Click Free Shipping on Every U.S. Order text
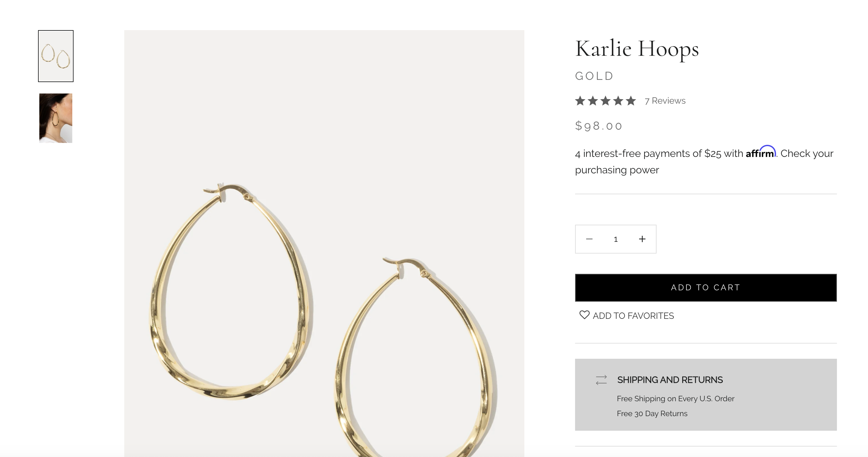Image resolution: width=868 pixels, height=457 pixels. (676, 399)
